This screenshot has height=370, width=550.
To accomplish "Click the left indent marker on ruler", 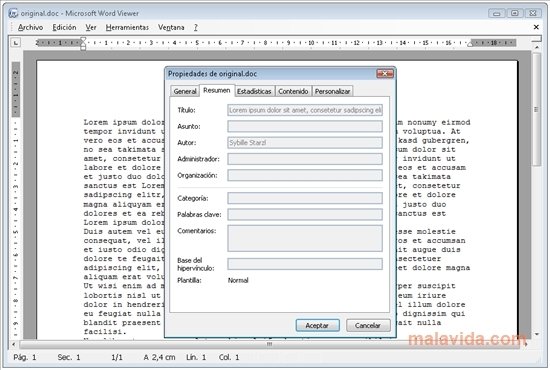I will pos(83,44).
